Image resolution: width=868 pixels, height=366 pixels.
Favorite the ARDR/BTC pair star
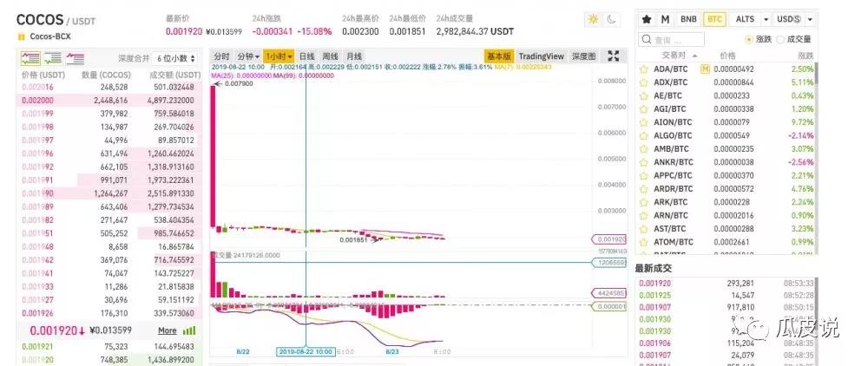(x=644, y=189)
